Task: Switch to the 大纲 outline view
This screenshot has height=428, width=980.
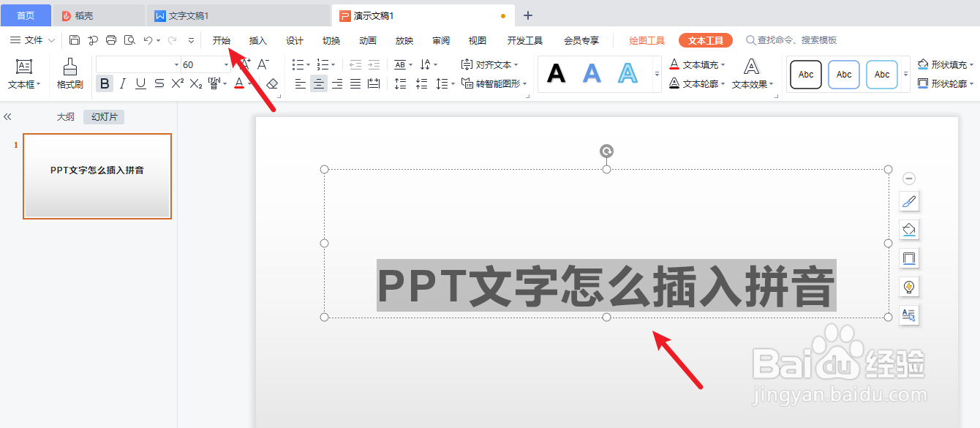Action: [x=66, y=116]
